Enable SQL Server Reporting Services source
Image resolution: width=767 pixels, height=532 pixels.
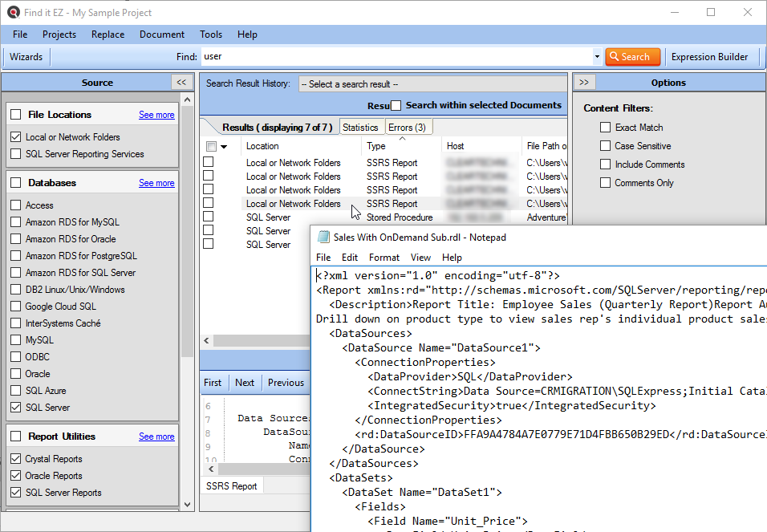(x=16, y=154)
